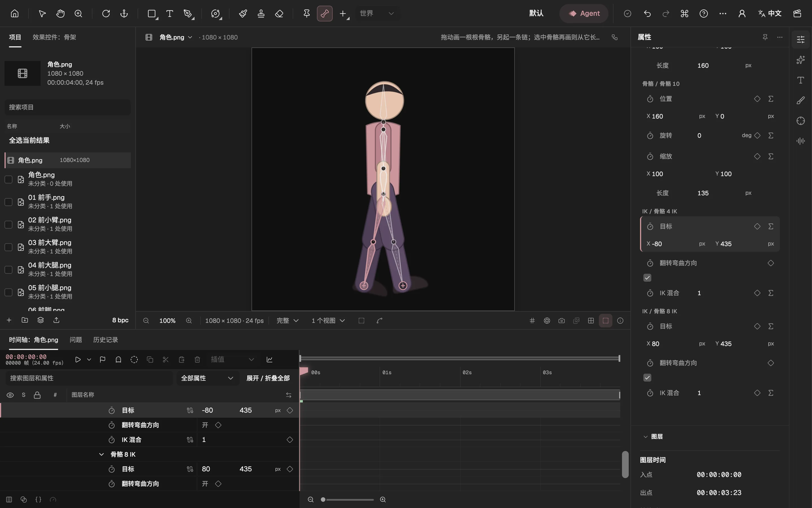
Task: Uncheck 翻转弯曲方向 under 骨骼 4 IK
Action: pos(647,278)
